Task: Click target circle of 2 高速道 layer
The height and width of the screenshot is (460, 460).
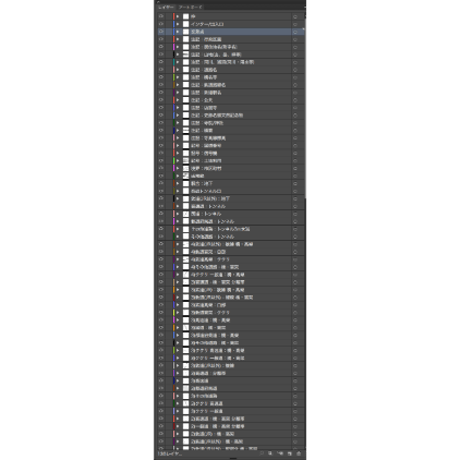Action: pyautogui.click(x=295, y=381)
